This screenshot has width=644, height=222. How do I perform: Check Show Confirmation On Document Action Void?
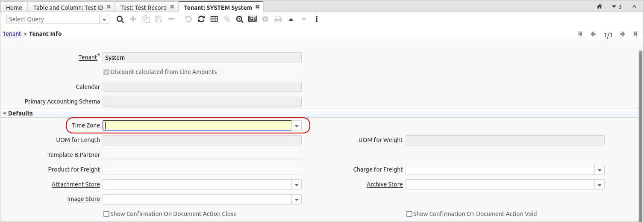click(x=409, y=214)
